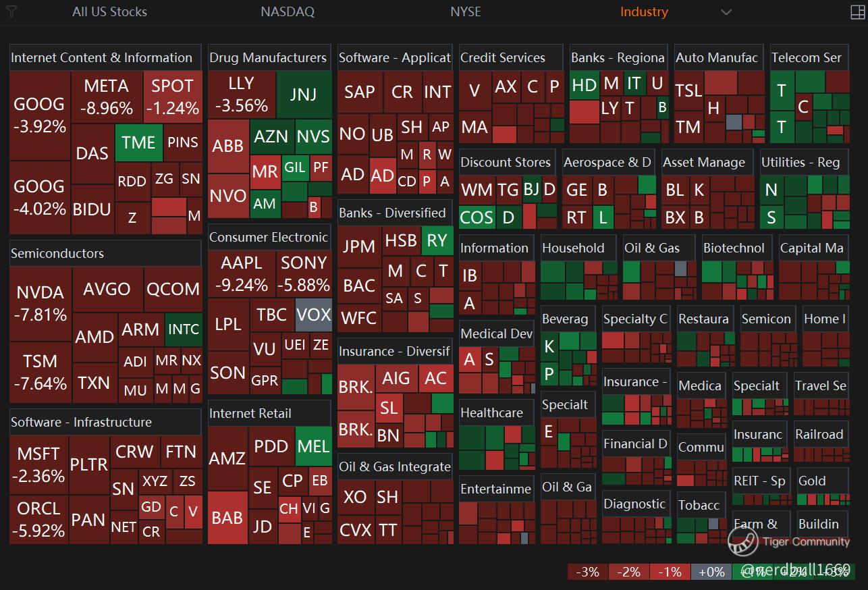Open the MSFT -2.36% tile
868x590 pixels.
click(x=39, y=465)
